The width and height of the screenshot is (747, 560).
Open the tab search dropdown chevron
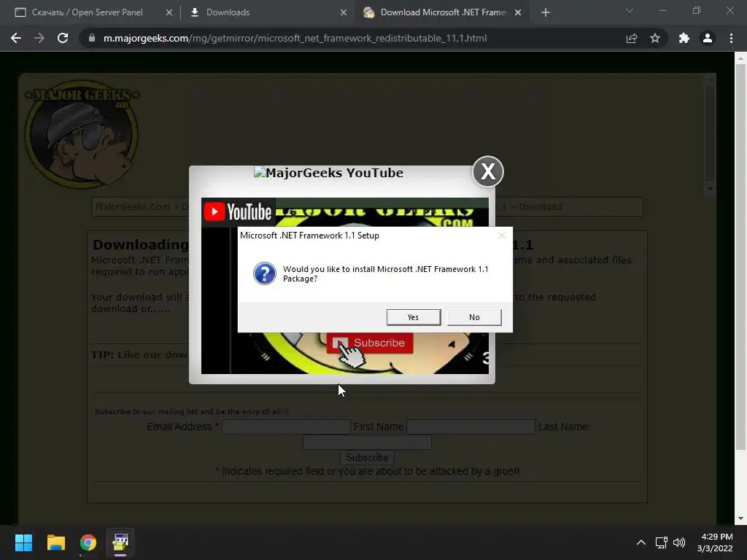(630, 10)
